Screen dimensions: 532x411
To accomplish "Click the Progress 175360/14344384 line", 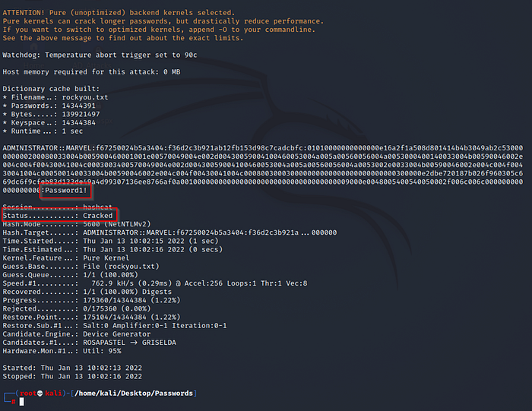I will click(92, 300).
